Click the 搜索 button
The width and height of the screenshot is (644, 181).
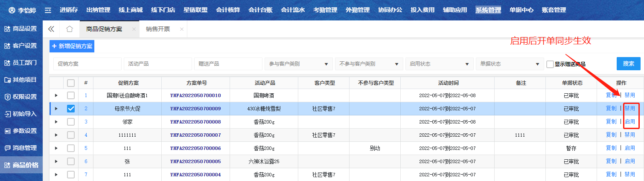click(628, 63)
